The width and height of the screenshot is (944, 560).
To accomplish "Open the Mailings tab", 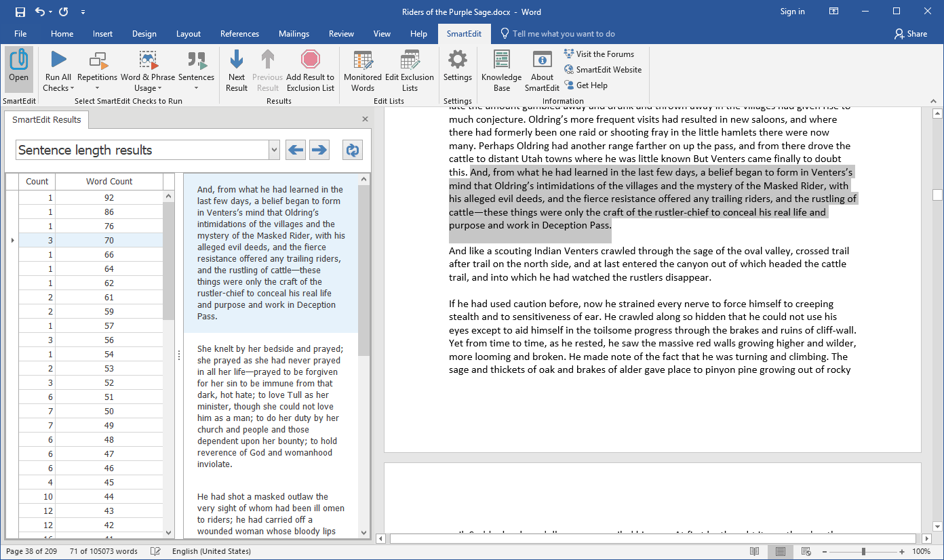I will tap(294, 33).
